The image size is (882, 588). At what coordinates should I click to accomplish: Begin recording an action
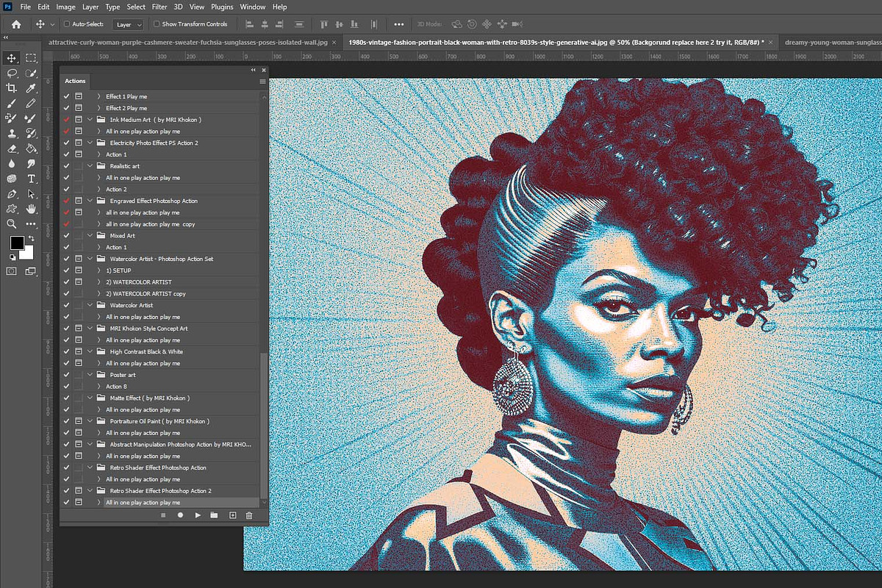pos(180,515)
